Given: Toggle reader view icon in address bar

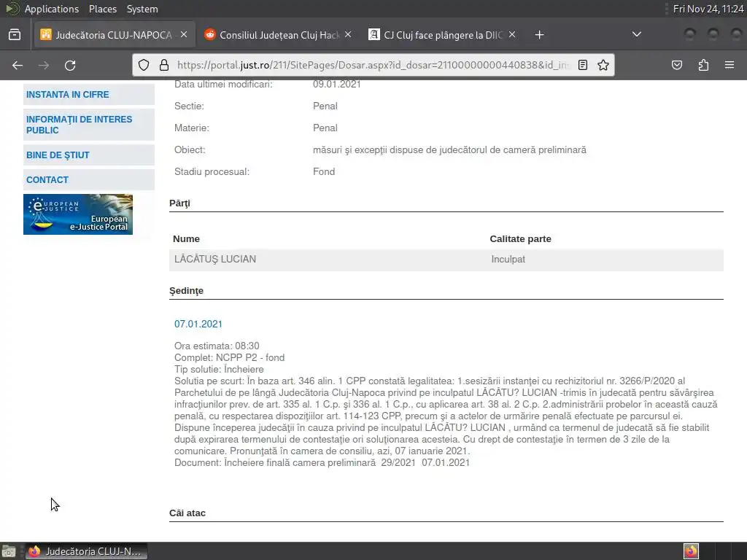Looking at the screenshot, I should click(x=583, y=65).
